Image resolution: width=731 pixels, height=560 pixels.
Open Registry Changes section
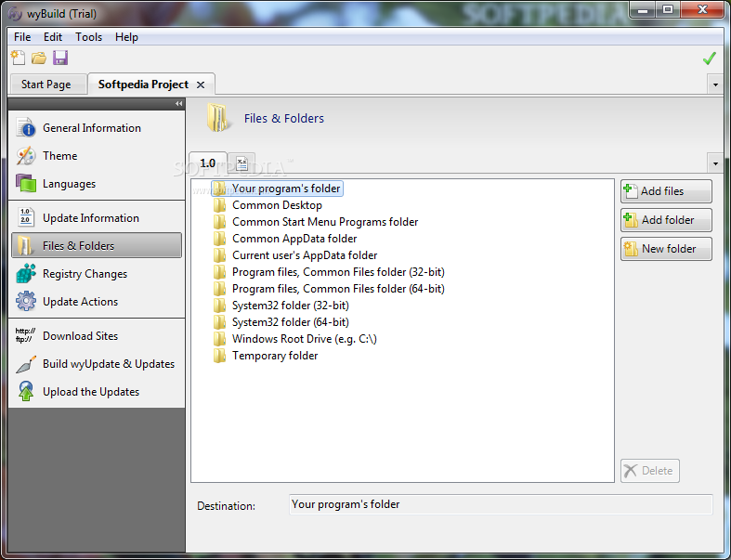97,274
